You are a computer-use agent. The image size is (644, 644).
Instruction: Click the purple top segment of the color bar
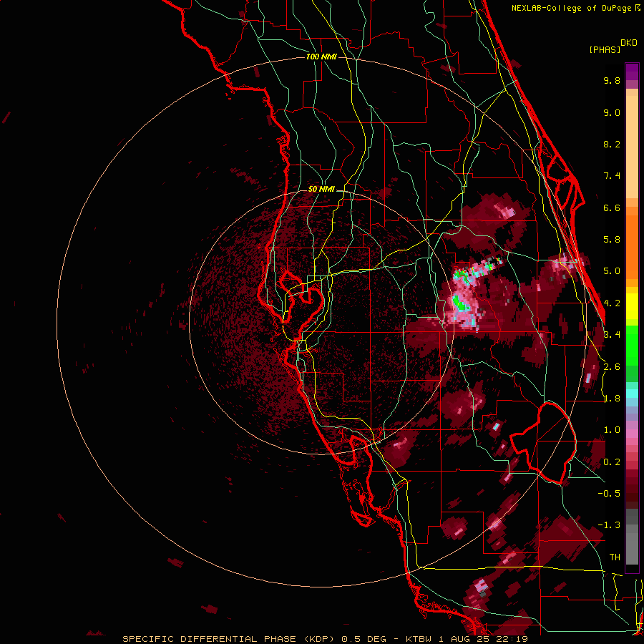pos(632,72)
